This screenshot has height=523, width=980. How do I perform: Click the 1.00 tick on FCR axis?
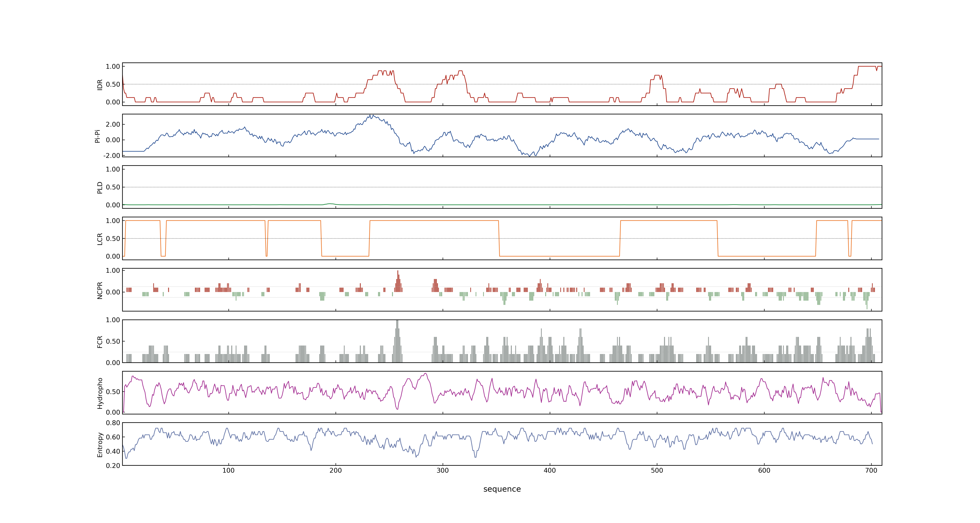(113, 320)
